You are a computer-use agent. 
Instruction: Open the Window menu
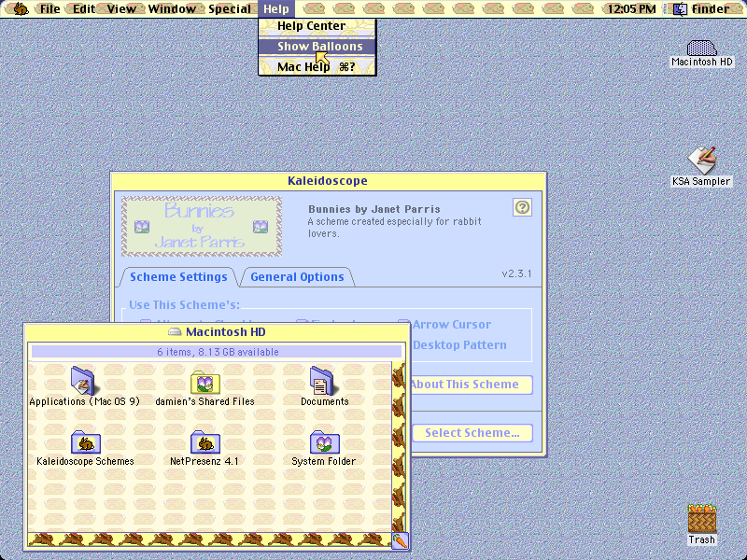(172, 8)
